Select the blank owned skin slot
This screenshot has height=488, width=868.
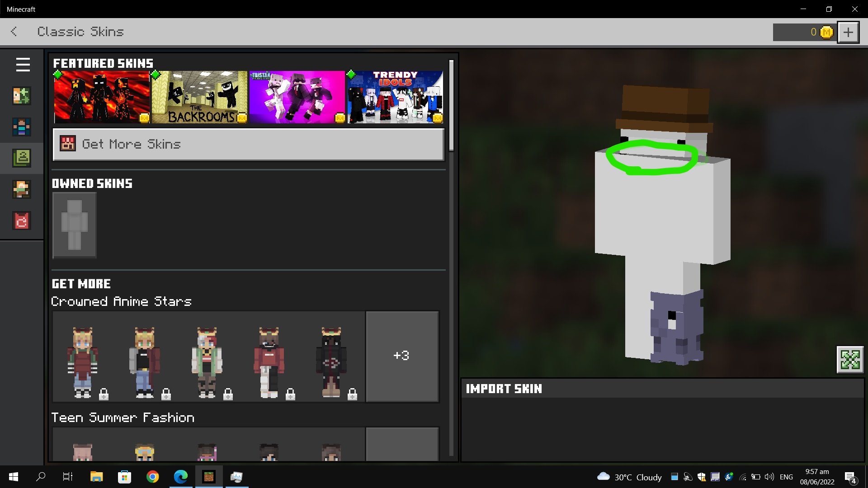click(75, 225)
